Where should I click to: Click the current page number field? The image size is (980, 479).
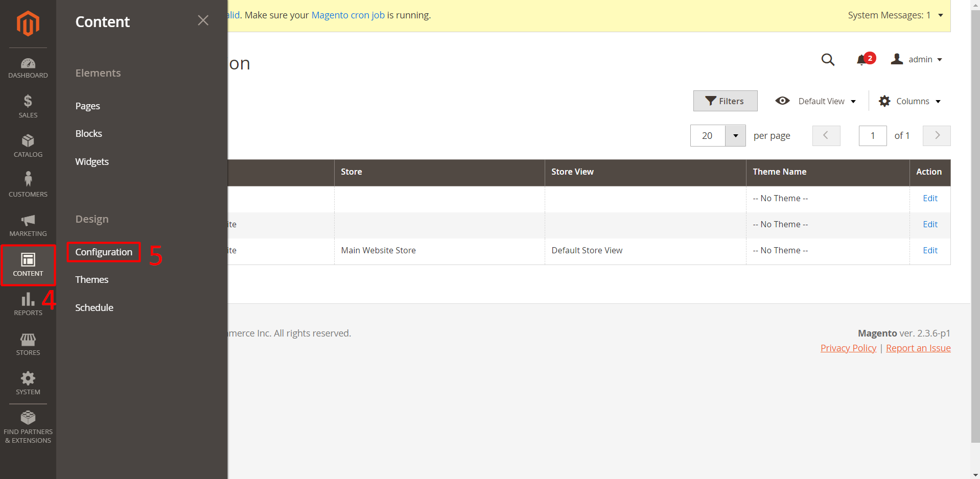click(872, 136)
